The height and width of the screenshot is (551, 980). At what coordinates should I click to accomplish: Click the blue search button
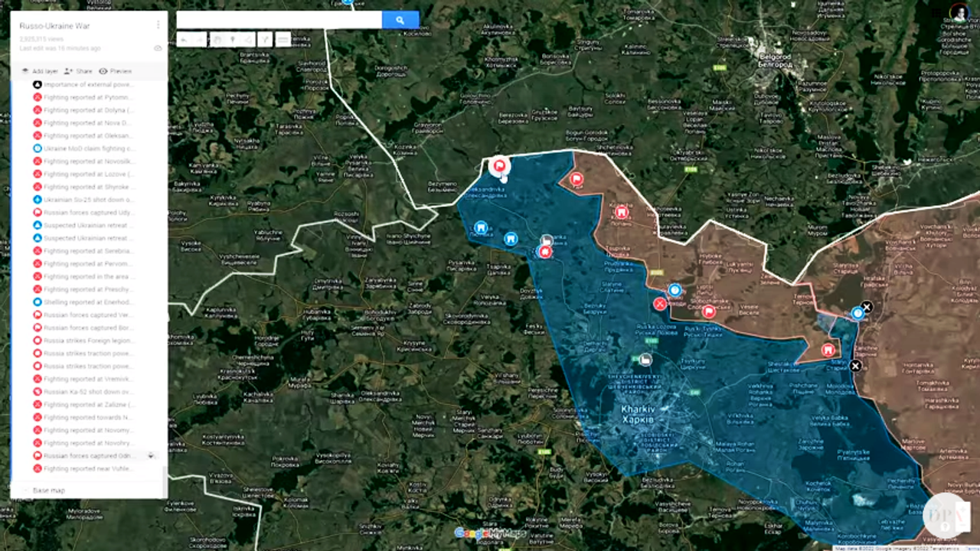coord(400,21)
